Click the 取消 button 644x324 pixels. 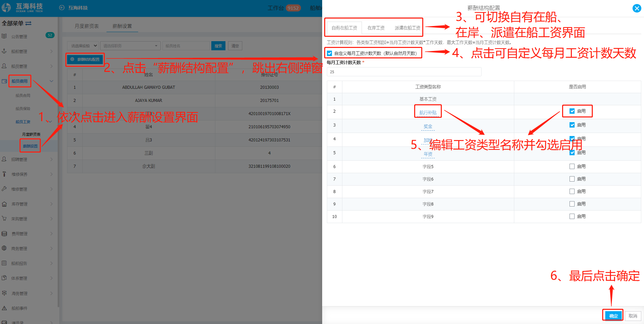[633, 316]
